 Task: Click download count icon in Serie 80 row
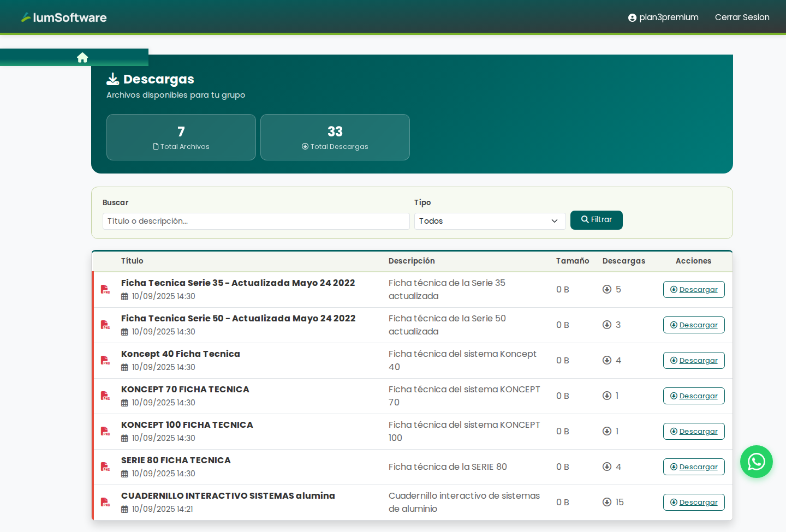(606, 467)
